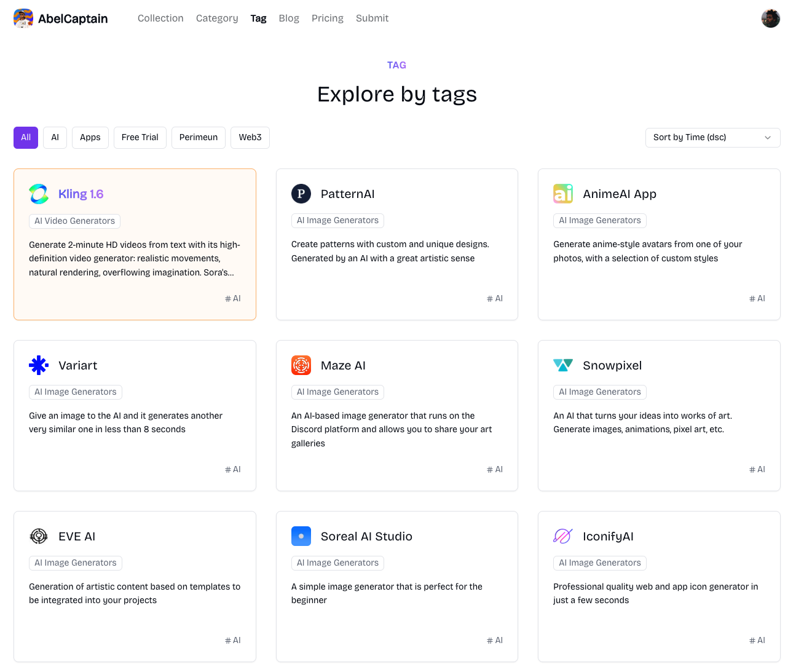Click the # AI tag on PatternAI card
The width and height of the screenshot is (804, 672).
pos(495,298)
